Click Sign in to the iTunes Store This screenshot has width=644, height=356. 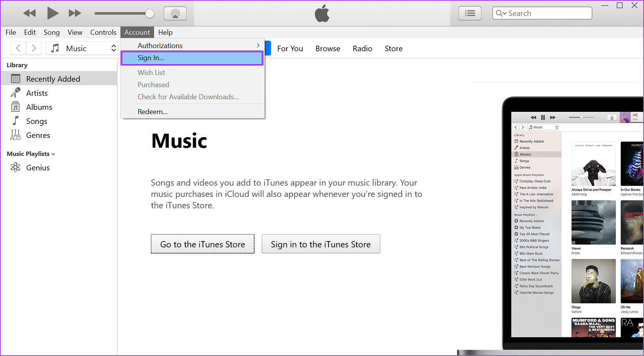(x=321, y=244)
